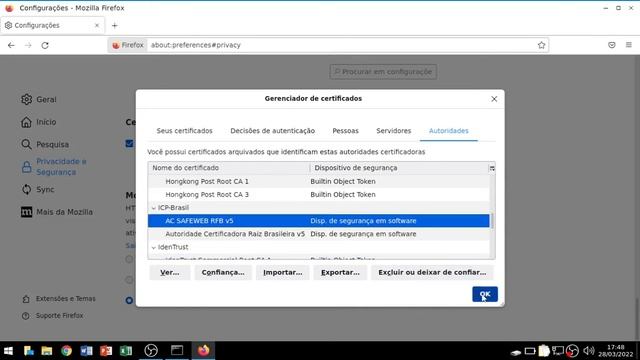Open OBS Studio from the taskbar

(151, 351)
